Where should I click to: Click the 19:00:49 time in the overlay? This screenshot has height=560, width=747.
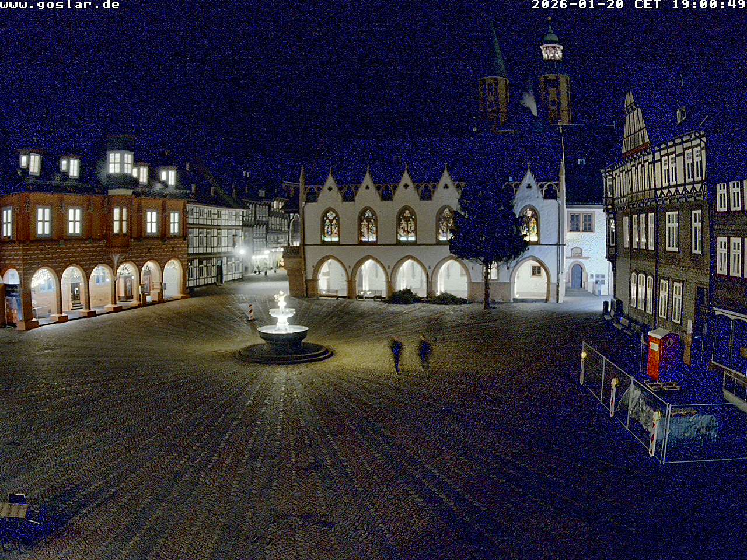pyautogui.click(x=708, y=5)
